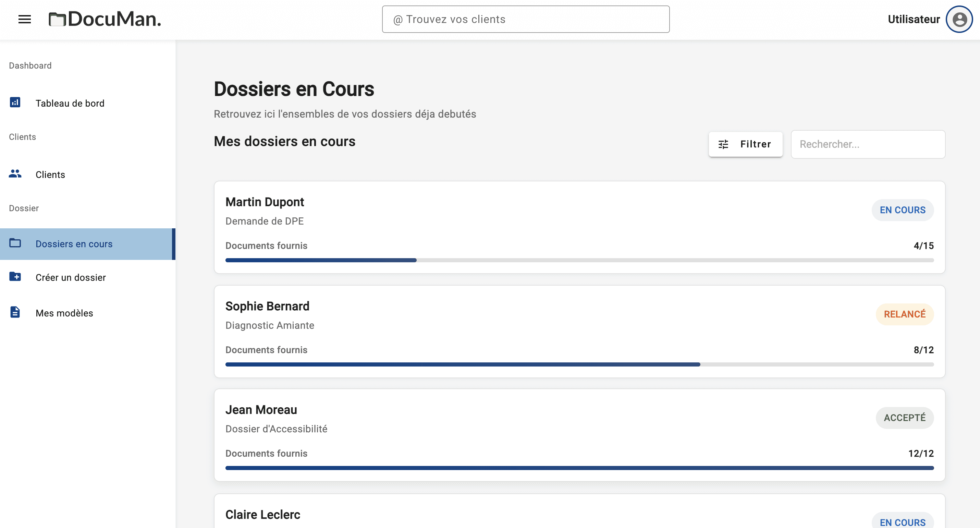Focus the Trouvez vos clients search field
Viewport: 980px width, 528px height.
click(525, 19)
